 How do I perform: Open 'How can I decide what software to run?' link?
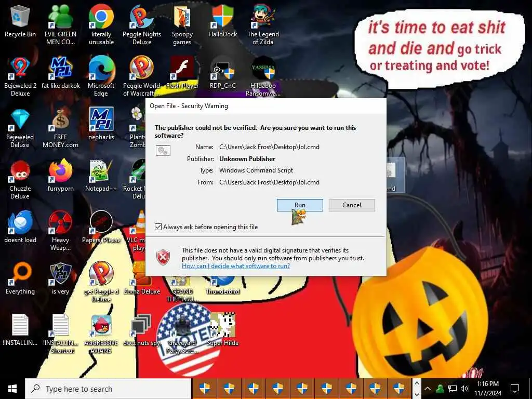(x=236, y=265)
